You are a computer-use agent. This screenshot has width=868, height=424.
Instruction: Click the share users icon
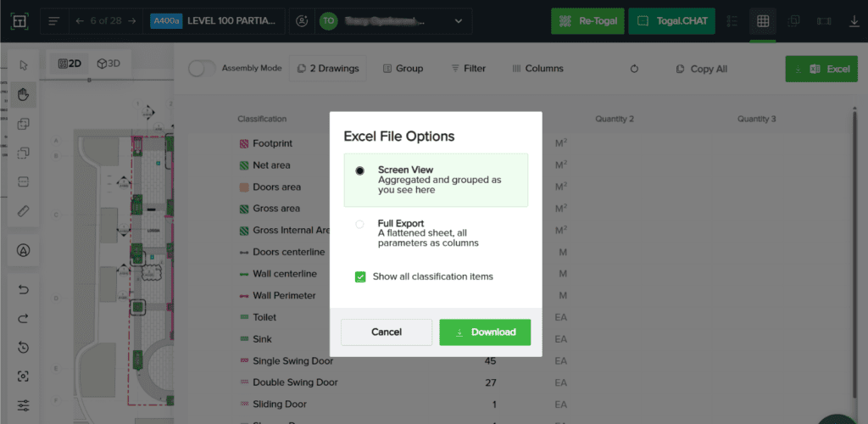click(x=302, y=21)
